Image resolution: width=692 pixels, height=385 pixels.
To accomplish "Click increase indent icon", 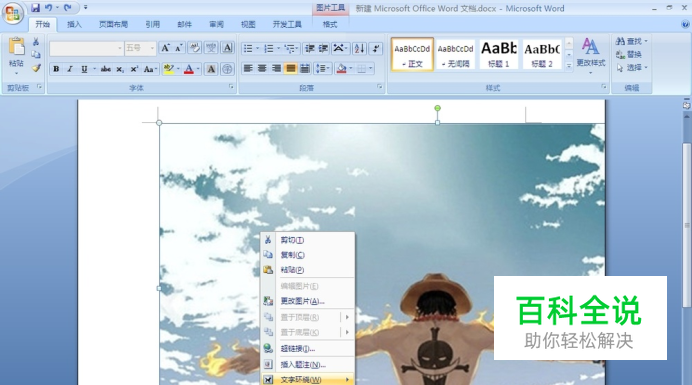I will pos(323,48).
